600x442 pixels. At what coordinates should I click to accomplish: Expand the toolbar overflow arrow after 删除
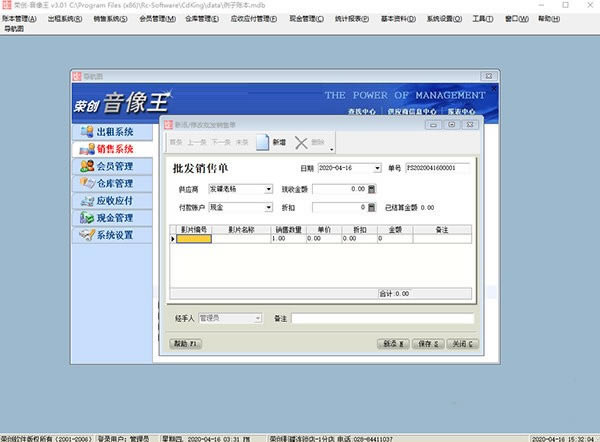(x=331, y=149)
